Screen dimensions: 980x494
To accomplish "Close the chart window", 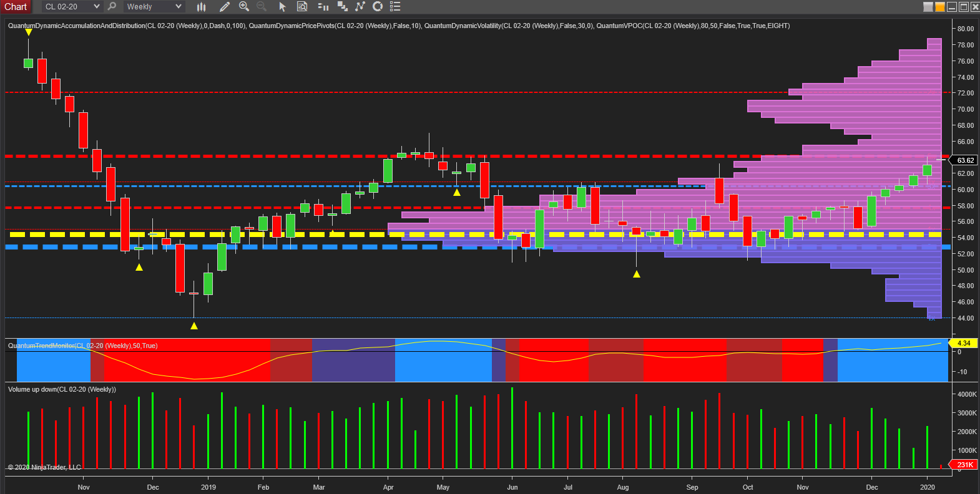I will (x=975, y=7).
